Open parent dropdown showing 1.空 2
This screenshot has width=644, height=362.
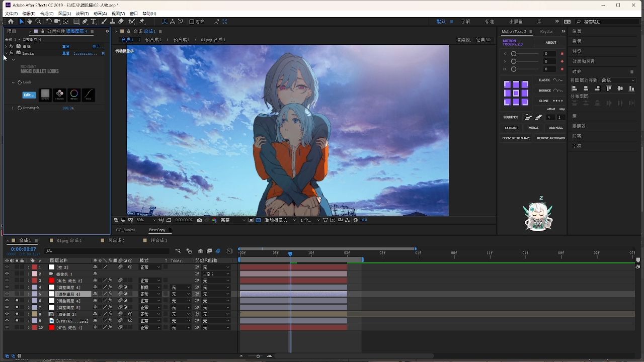(216, 274)
